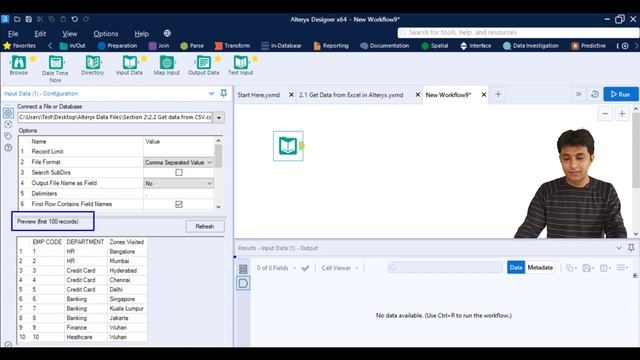The image size is (640, 360).
Task: Close the New Workflow9 tab
Action: 484,95
